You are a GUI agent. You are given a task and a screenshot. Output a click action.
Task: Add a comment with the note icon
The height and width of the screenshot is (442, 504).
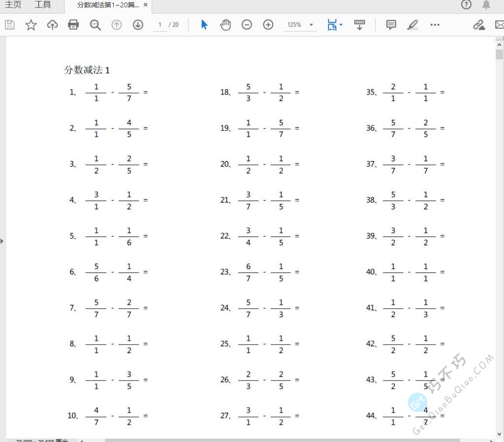(391, 25)
